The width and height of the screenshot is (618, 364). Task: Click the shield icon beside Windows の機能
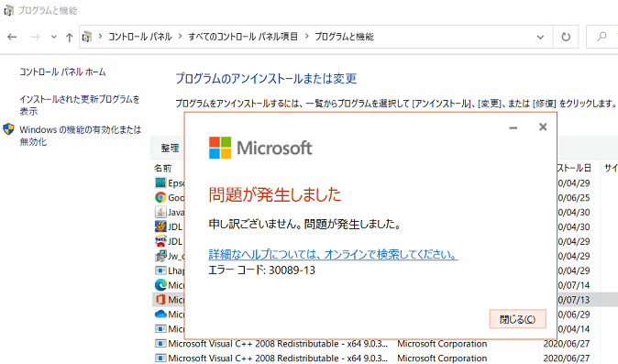click(8, 129)
